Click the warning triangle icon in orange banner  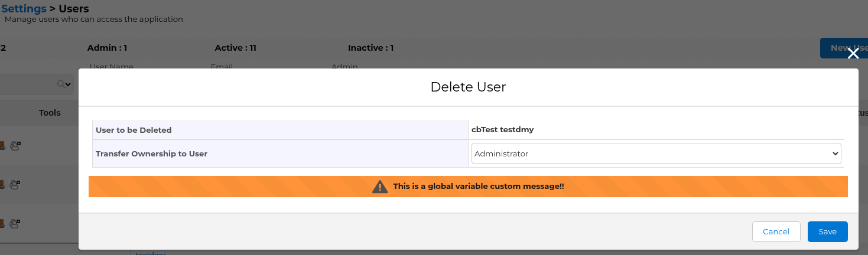tap(379, 187)
